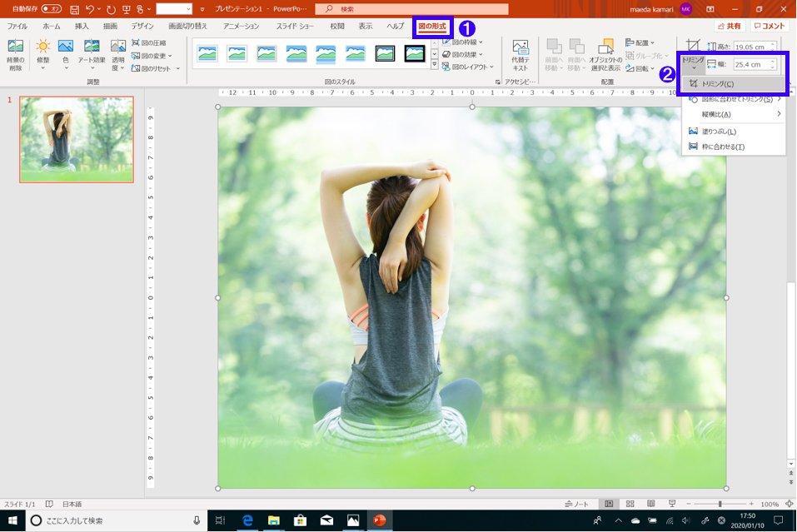The width and height of the screenshot is (797, 532).
Task: Open 図のレイアウト (Picture Layout) dropdown
Action: [468, 67]
